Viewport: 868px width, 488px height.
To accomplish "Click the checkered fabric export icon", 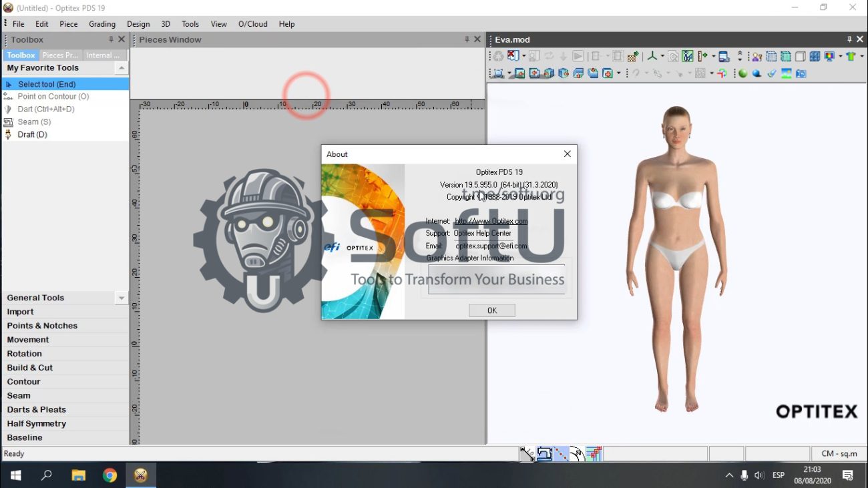I will click(632, 57).
